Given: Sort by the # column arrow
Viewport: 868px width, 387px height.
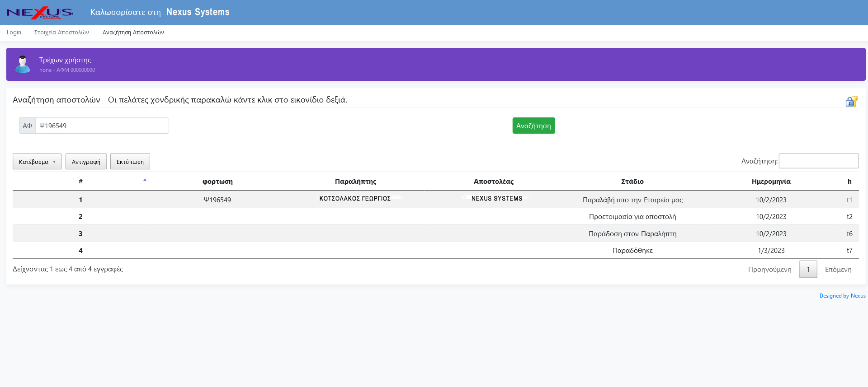Looking at the screenshot, I should pos(145,180).
